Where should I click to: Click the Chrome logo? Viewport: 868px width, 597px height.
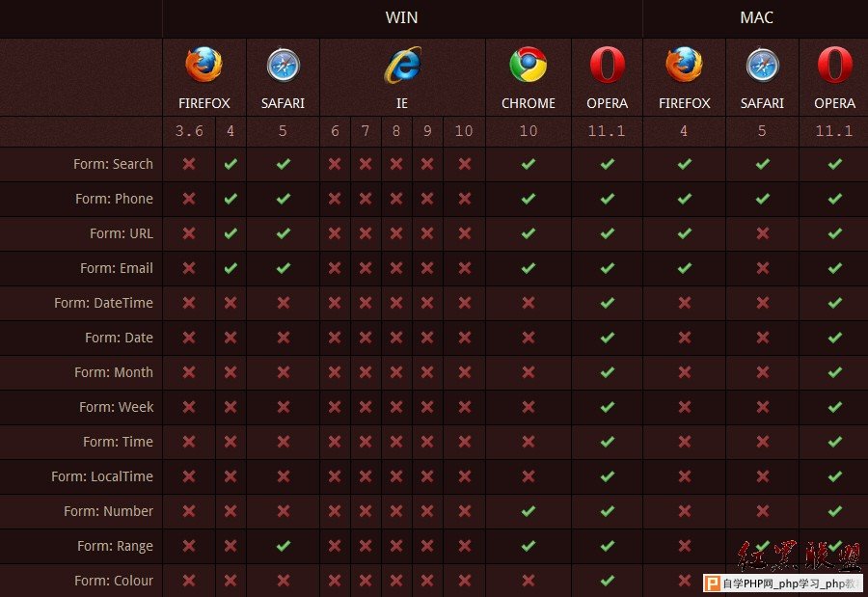[x=529, y=65]
